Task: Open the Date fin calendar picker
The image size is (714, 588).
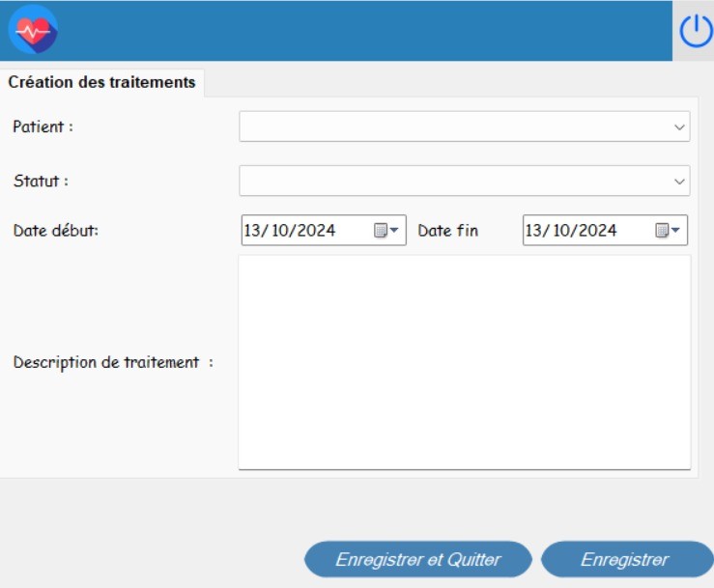Action: click(668, 231)
